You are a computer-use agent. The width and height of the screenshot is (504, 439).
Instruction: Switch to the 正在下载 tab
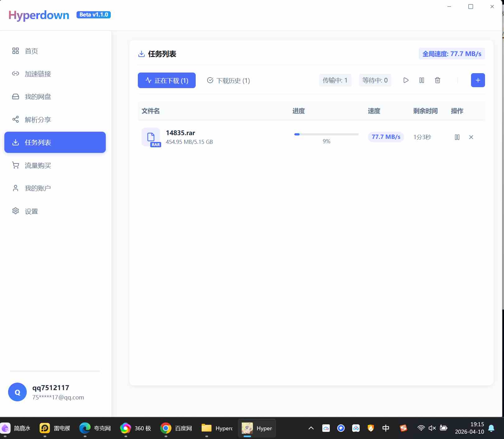[166, 80]
